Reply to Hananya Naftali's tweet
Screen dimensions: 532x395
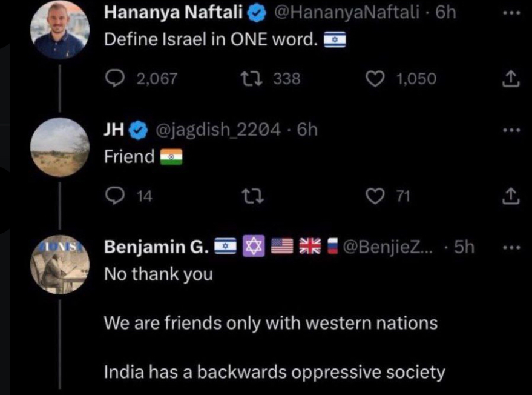tap(115, 78)
